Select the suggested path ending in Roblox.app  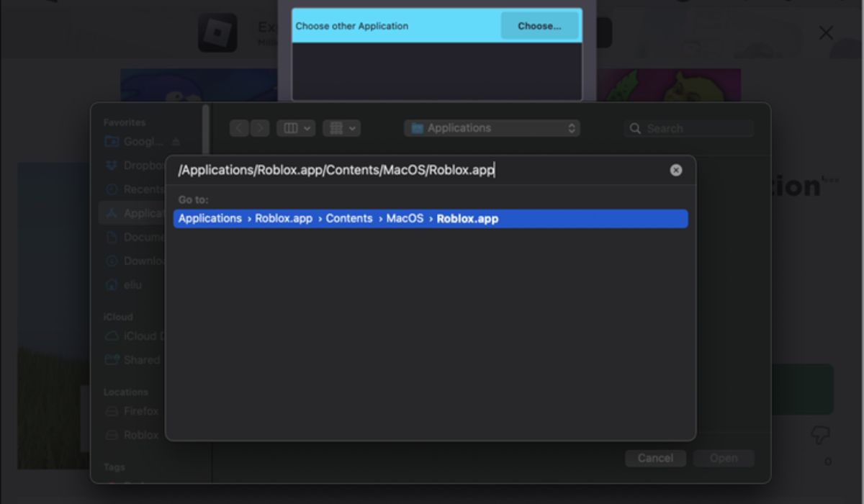tap(431, 218)
